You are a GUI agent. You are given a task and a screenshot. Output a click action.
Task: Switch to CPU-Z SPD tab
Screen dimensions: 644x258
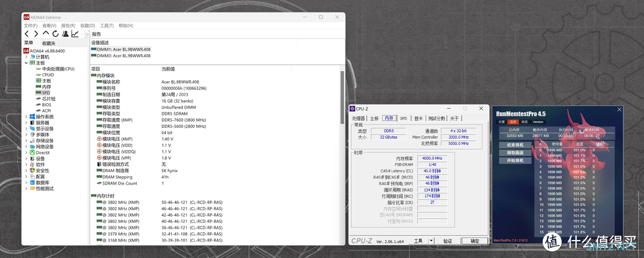[404, 118]
